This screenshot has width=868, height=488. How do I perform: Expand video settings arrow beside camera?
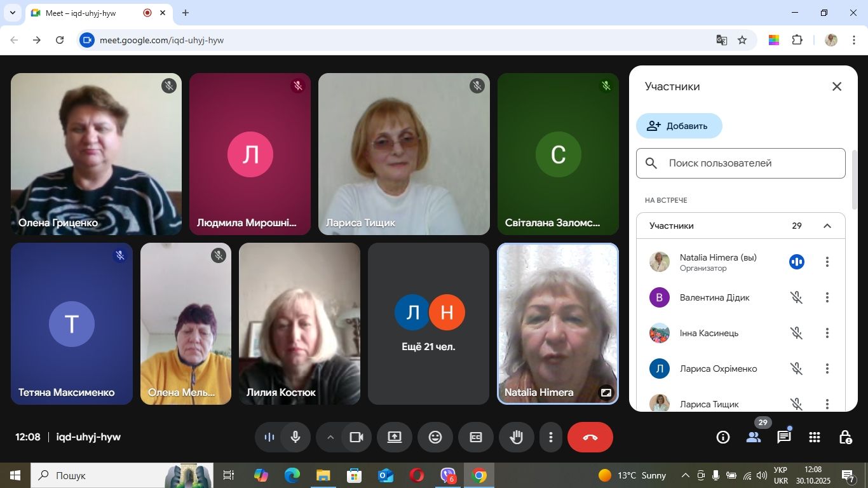(330, 437)
